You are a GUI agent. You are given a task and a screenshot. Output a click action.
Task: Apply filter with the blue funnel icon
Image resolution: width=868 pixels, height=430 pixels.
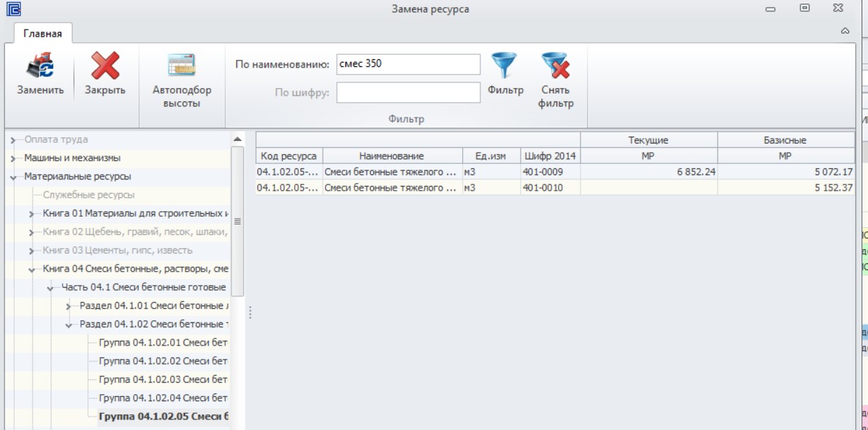(504, 66)
